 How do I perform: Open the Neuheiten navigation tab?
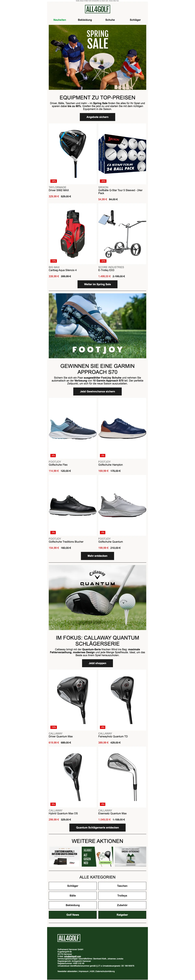pyautogui.click(x=60, y=20)
